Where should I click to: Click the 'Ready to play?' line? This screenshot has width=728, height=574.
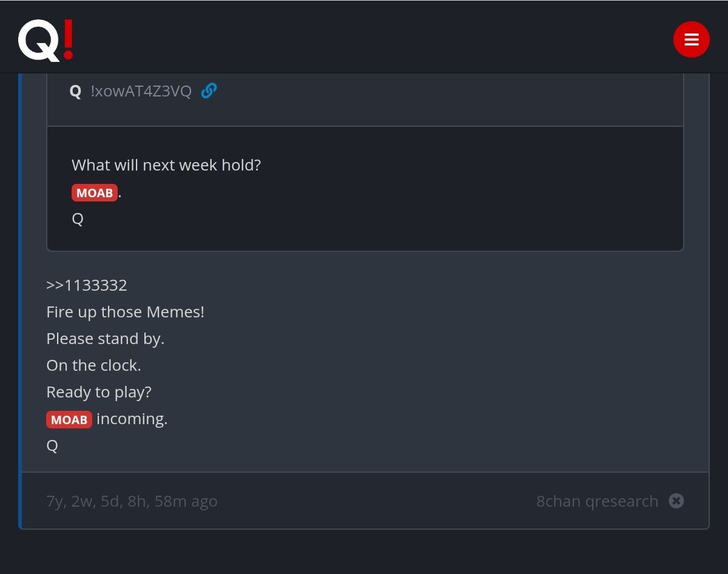click(x=99, y=392)
